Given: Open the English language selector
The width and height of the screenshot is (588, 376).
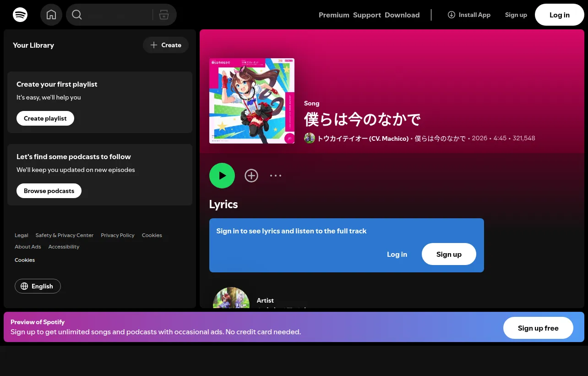Looking at the screenshot, I should tap(38, 286).
